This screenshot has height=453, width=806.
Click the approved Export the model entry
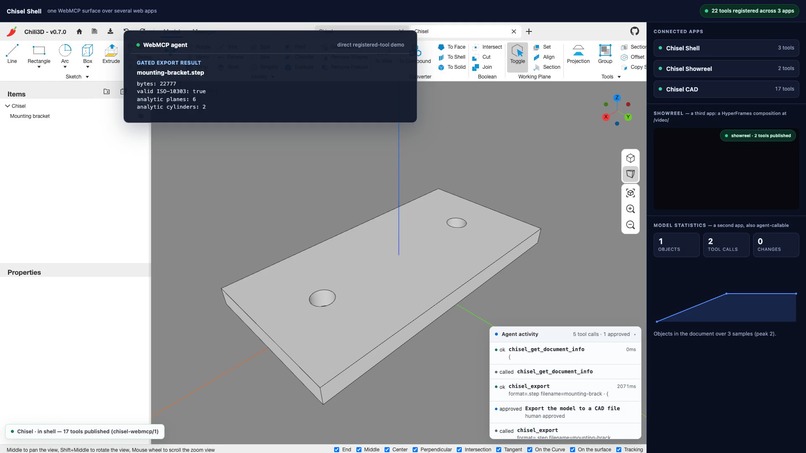tap(565, 412)
